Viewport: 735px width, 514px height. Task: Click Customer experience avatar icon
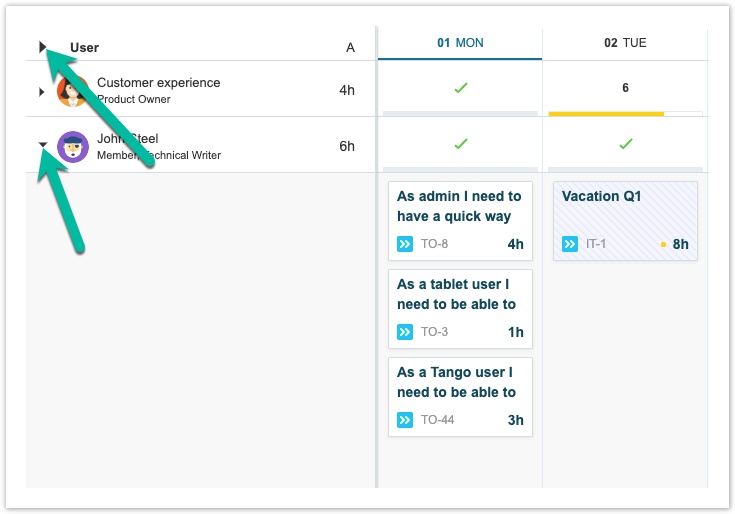click(72, 90)
